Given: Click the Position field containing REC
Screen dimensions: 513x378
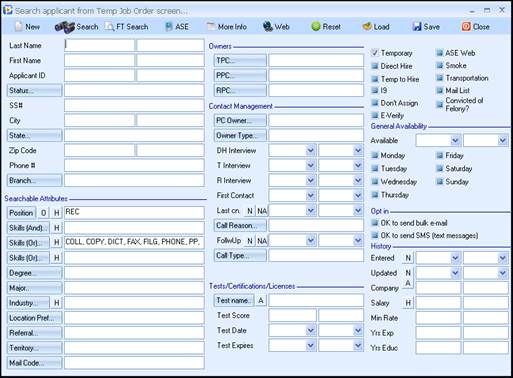Looking at the screenshot, I should (x=134, y=213).
